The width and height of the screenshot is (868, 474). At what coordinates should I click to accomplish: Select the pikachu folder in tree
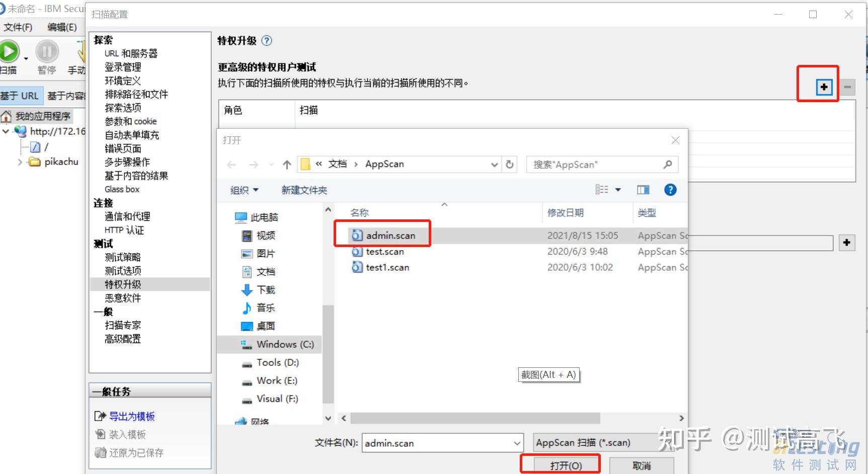(61, 162)
